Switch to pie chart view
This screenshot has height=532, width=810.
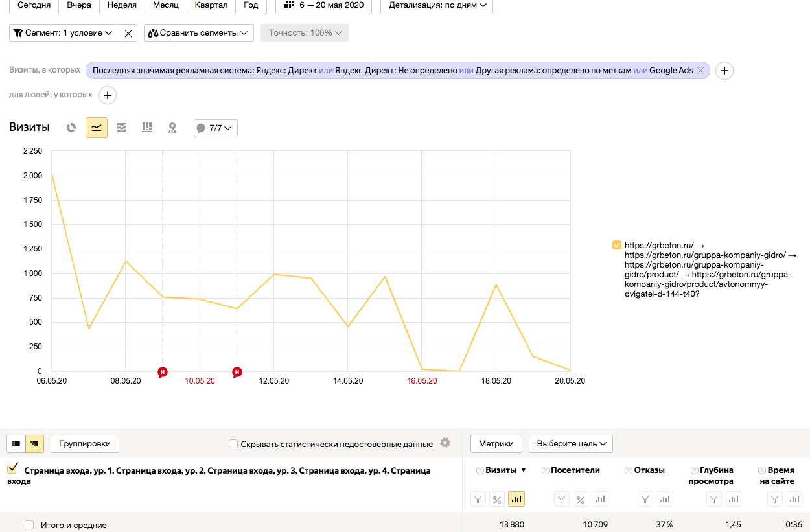(x=71, y=128)
